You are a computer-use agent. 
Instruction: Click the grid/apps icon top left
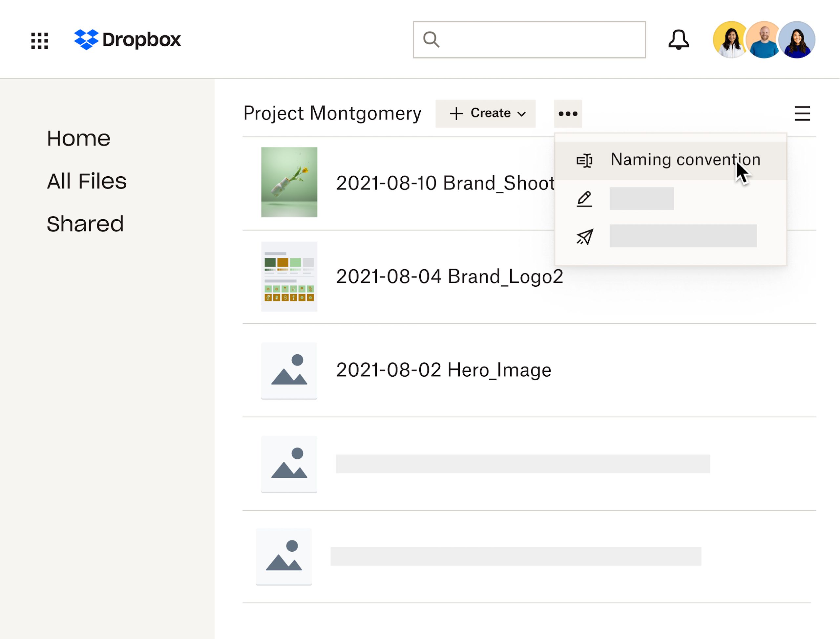click(x=39, y=40)
